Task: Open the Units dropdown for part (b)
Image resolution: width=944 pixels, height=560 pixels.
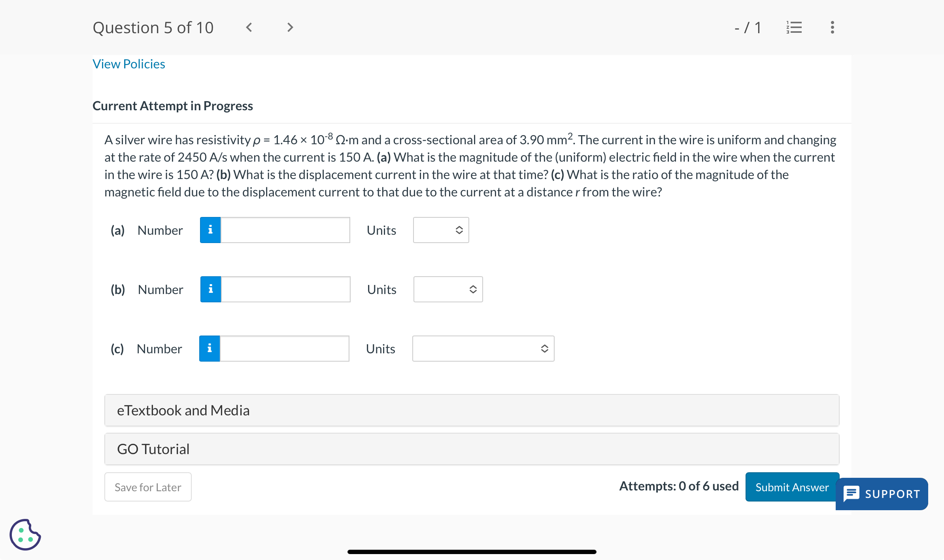Action: tap(448, 289)
